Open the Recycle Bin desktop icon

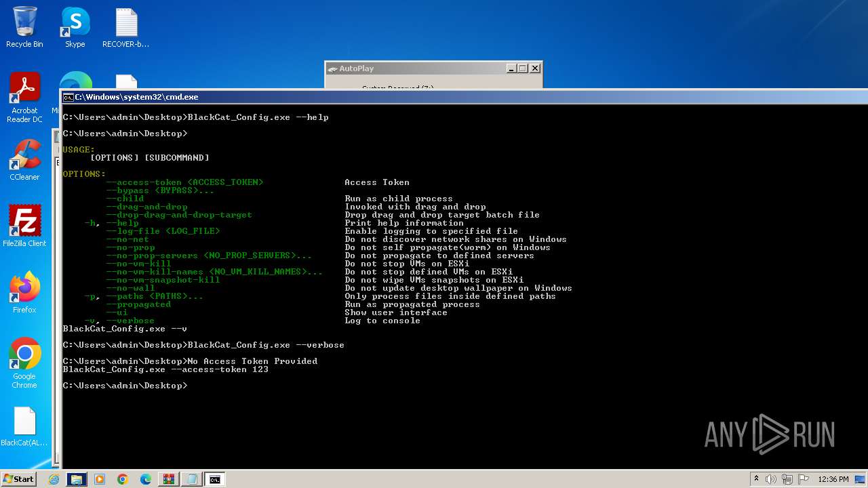click(24, 28)
